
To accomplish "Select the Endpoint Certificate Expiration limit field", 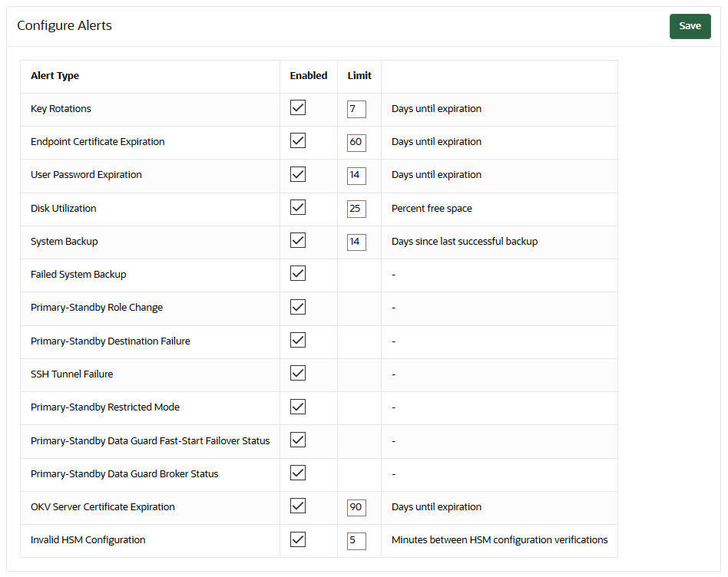I will 356,142.
